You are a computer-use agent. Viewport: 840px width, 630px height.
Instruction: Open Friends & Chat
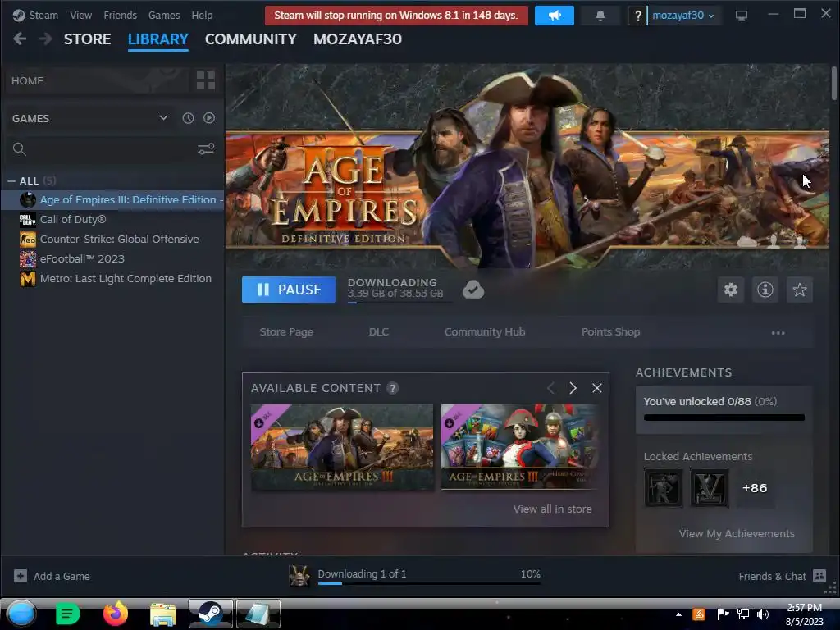[x=782, y=577]
